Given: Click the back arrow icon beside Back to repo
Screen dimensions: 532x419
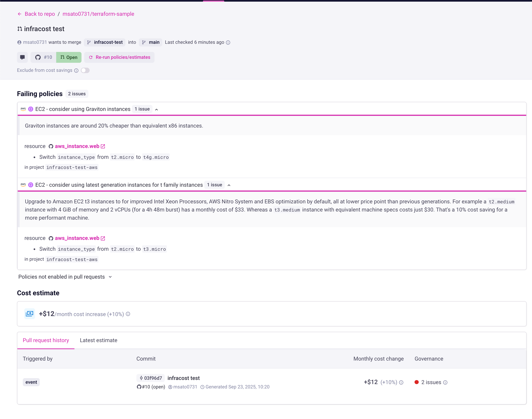Looking at the screenshot, I should click(20, 14).
